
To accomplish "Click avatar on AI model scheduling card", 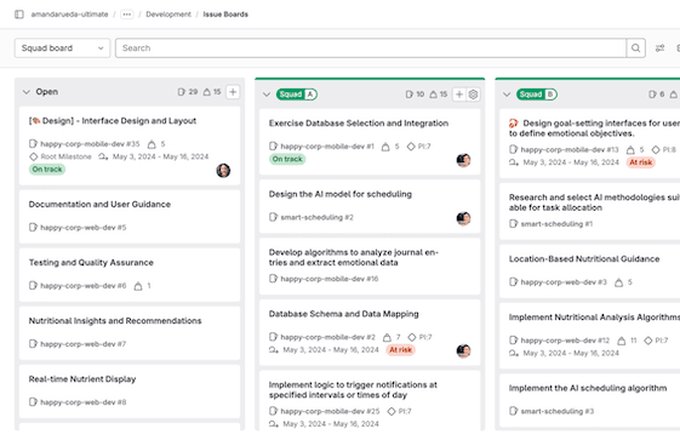I will click(x=464, y=218).
